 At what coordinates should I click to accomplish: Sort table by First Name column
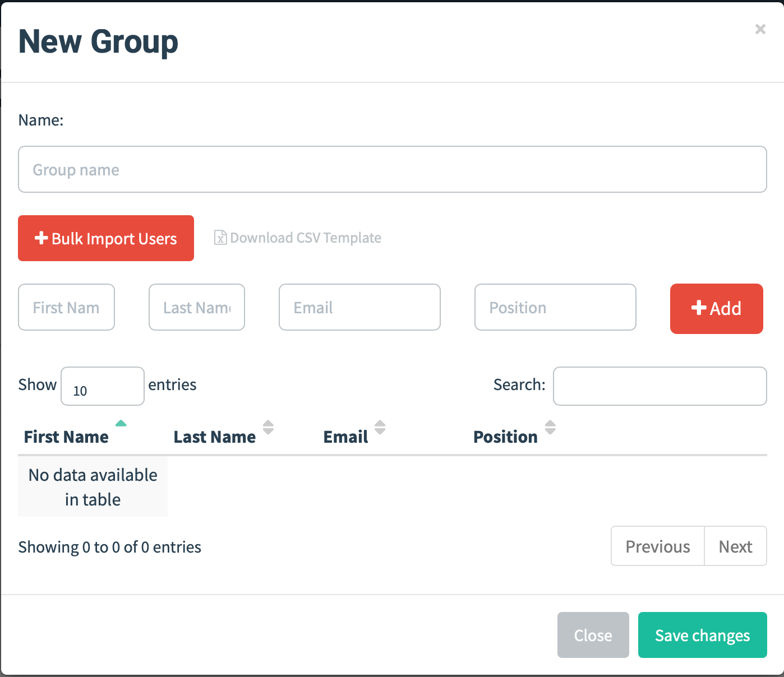66,437
